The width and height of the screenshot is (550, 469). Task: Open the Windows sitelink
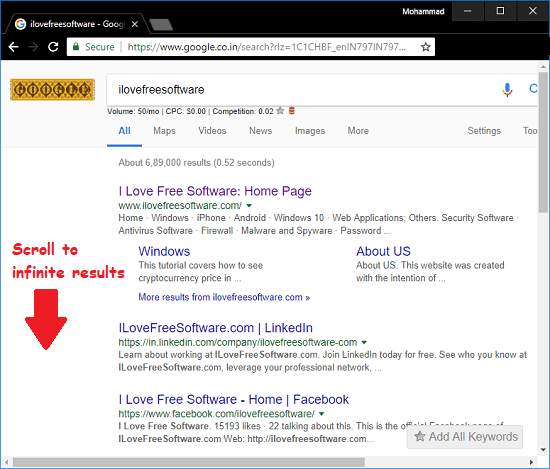coord(164,251)
